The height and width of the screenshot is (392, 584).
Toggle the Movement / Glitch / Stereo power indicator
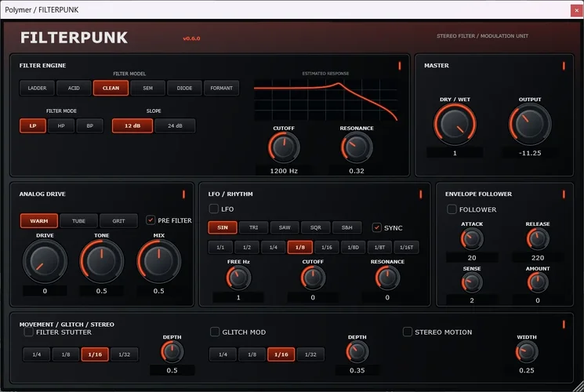click(x=564, y=324)
